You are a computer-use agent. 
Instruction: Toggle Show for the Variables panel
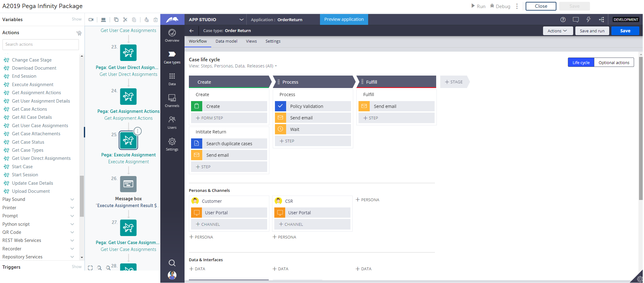click(x=77, y=19)
